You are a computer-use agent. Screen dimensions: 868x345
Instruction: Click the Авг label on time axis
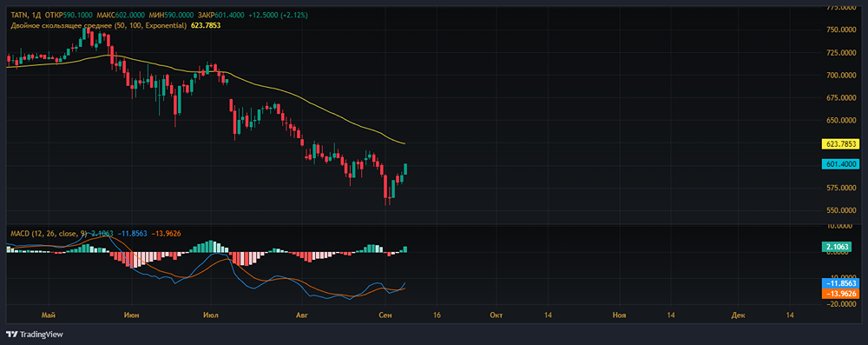tap(301, 315)
